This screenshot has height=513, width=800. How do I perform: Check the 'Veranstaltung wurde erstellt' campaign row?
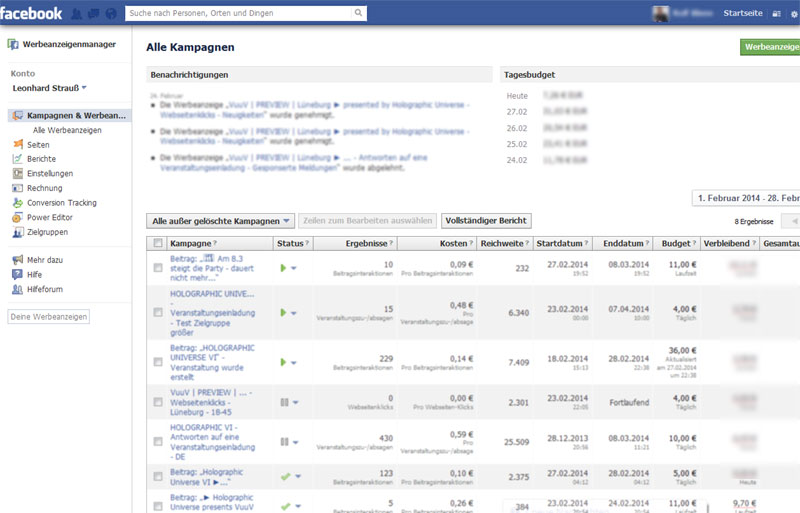158,362
